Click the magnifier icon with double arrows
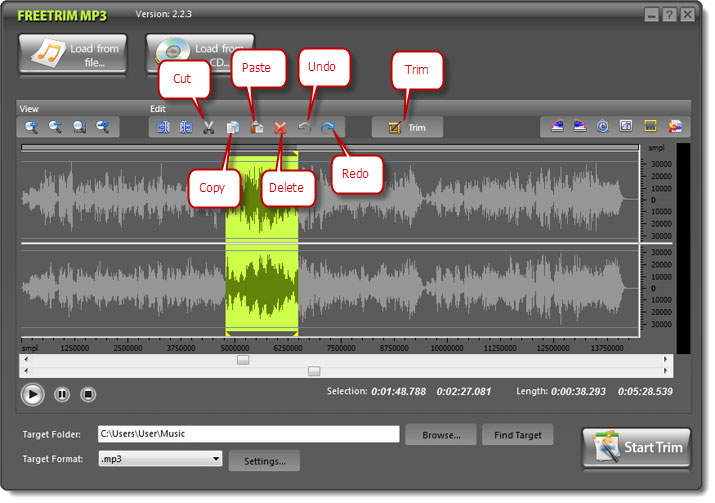Viewport: 715px width, 503px height. (x=103, y=127)
